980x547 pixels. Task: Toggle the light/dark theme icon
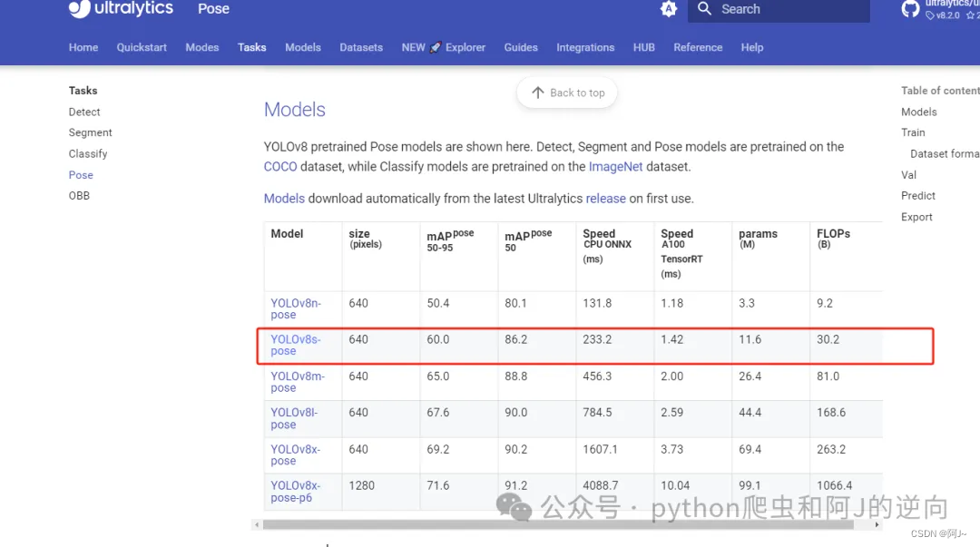(x=668, y=9)
